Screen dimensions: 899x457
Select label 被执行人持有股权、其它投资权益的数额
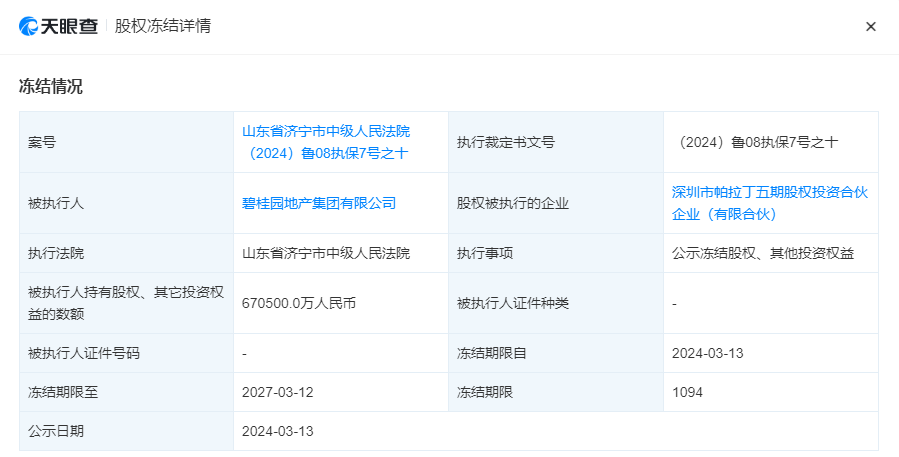tap(127, 303)
